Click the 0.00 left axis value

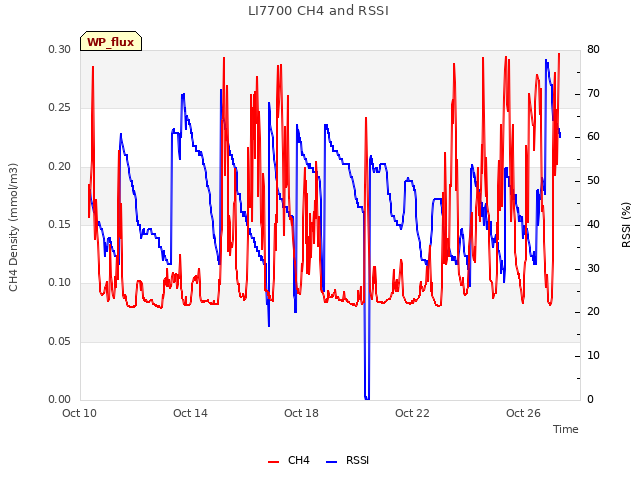[60, 399]
